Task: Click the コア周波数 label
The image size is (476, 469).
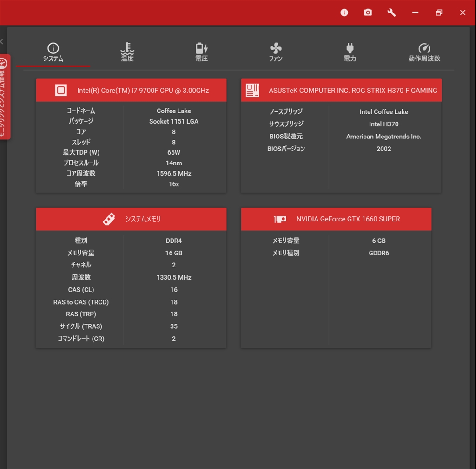Action: point(81,173)
